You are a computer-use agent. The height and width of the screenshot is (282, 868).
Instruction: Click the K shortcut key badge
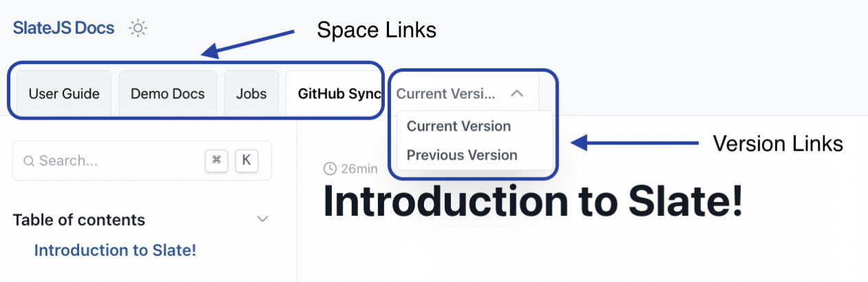point(246,160)
